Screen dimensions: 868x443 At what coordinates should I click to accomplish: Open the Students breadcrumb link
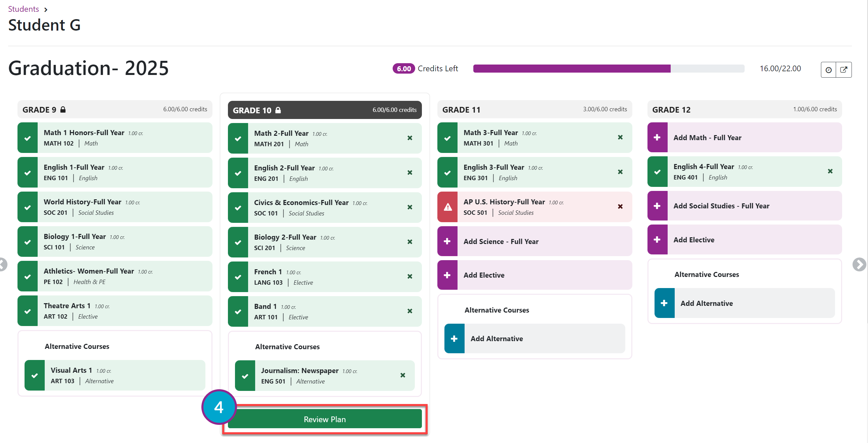pyautogui.click(x=23, y=9)
